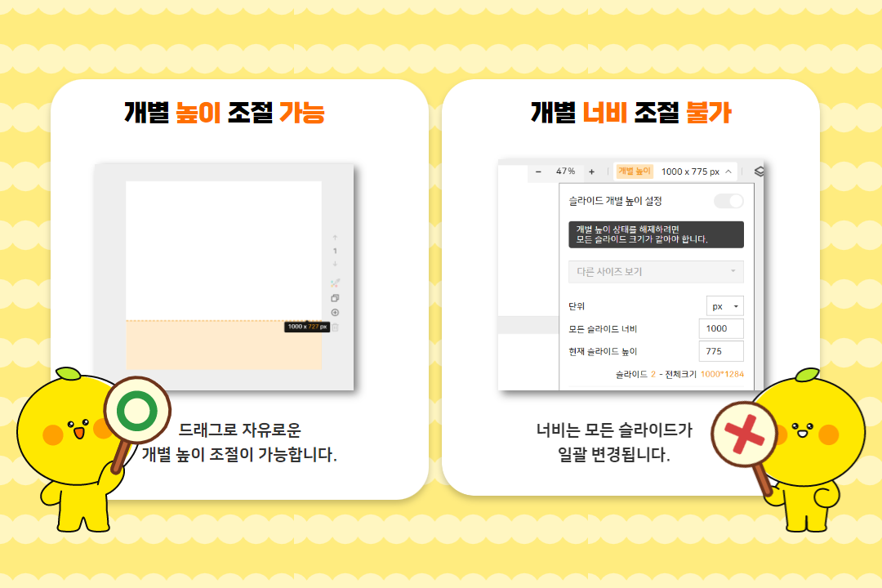Duplicate the slide using the copy icon
Image resolution: width=882 pixels, height=588 pixels.
pyautogui.click(x=335, y=297)
